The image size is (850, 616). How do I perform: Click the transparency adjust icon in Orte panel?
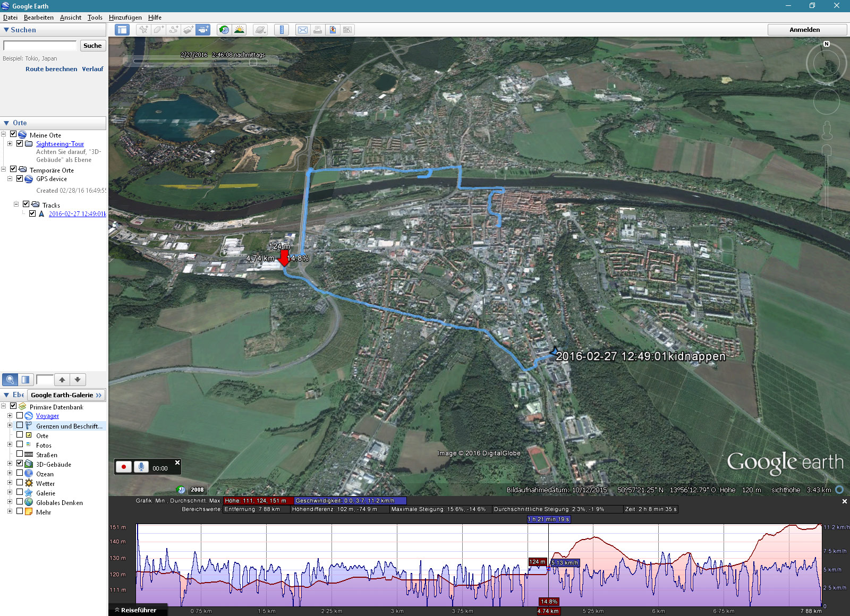[25, 380]
